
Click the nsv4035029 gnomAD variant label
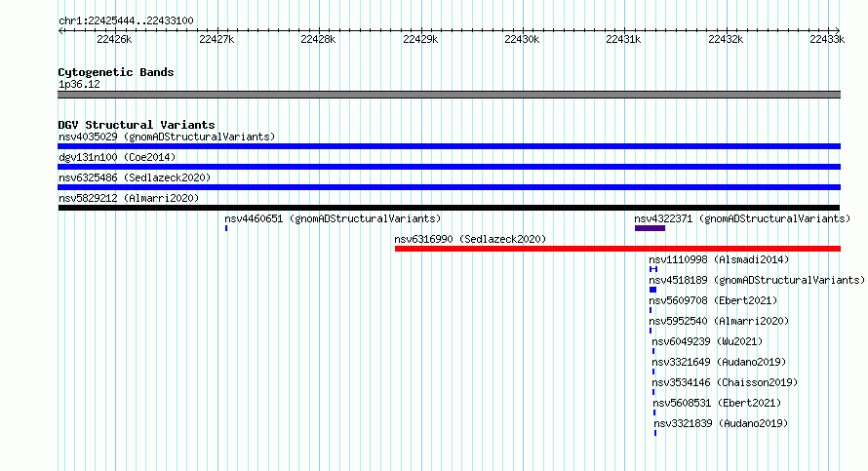pos(167,137)
